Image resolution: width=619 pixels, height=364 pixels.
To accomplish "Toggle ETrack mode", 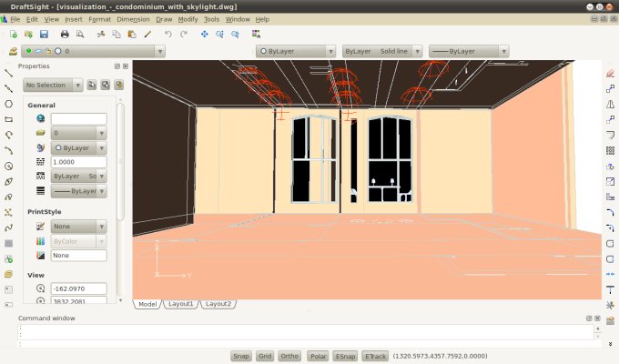I will pos(375,356).
